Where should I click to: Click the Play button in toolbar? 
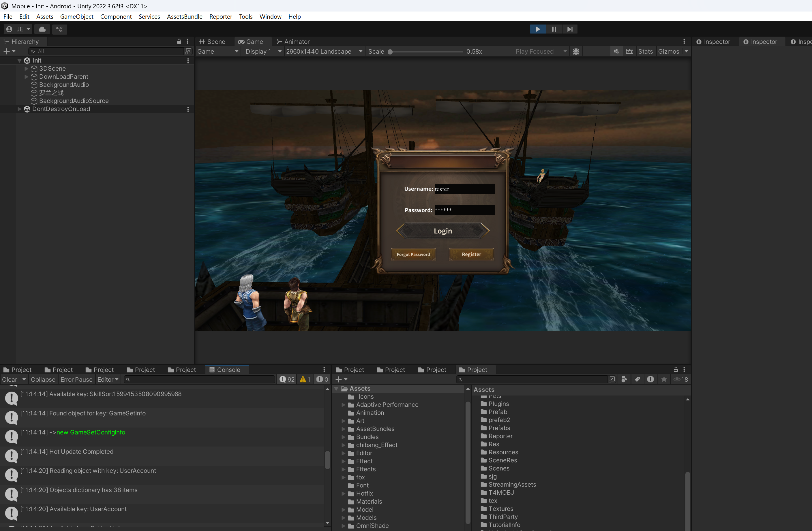pyautogui.click(x=537, y=29)
